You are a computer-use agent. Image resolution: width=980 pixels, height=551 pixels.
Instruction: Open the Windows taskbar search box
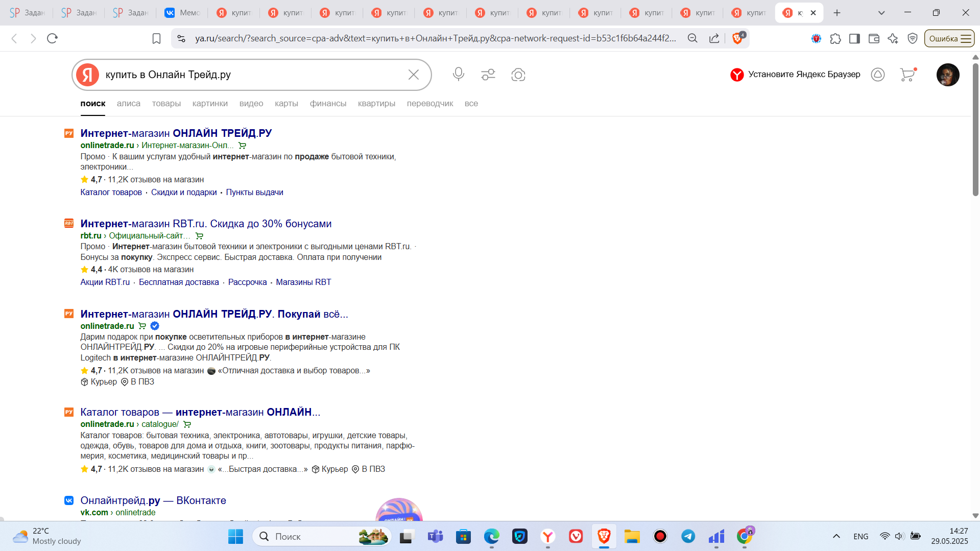(322, 536)
